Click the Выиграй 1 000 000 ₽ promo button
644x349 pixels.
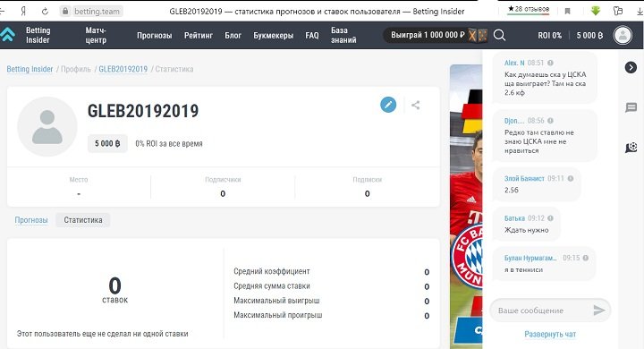tap(436, 36)
